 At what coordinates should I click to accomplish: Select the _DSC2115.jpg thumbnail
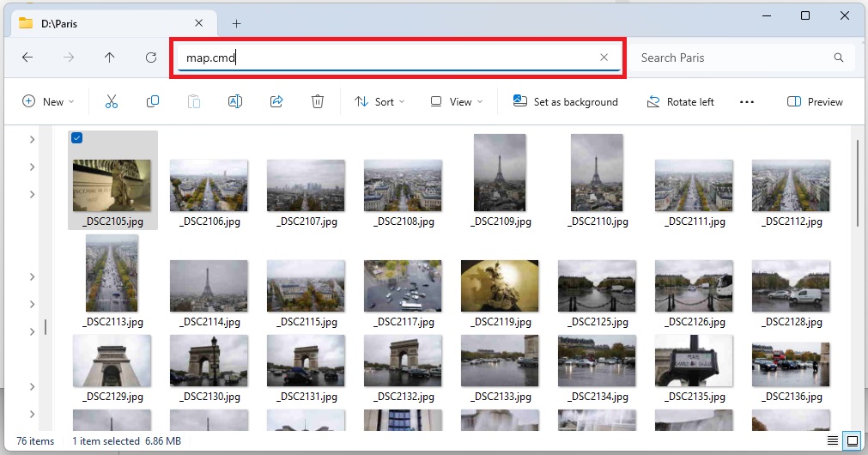pyautogui.click(x=306, y=286)
